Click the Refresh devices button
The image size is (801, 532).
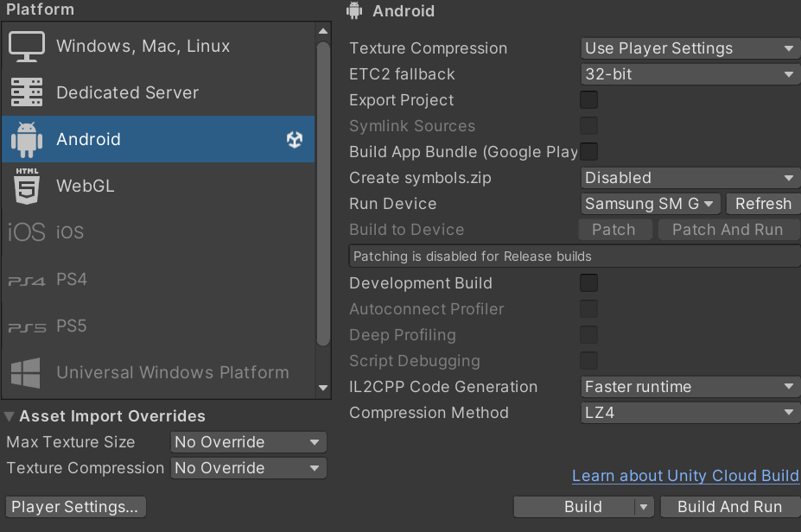[x=763, y=204]
